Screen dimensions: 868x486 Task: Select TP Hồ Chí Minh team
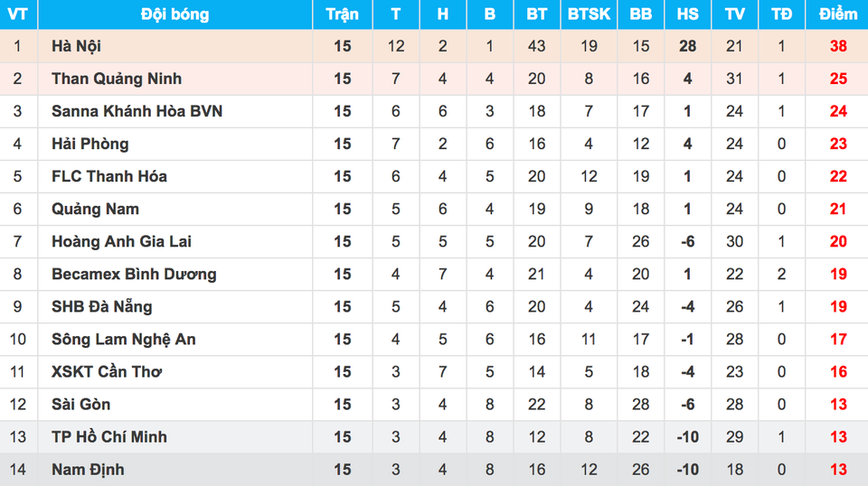(x=109, y=437)
